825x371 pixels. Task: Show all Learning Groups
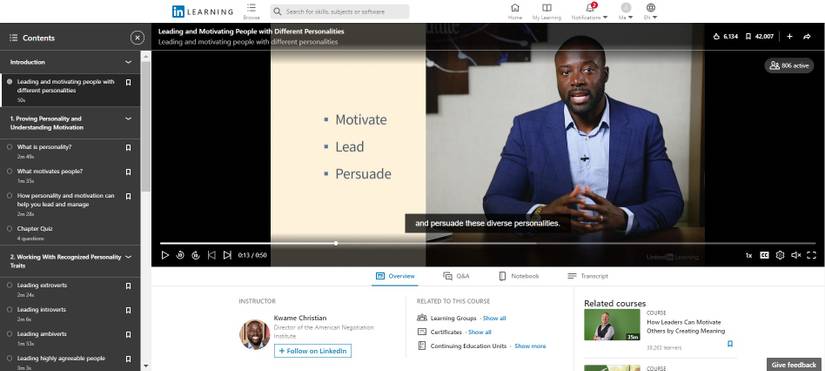pyautogui.click(x=494, y=318)
